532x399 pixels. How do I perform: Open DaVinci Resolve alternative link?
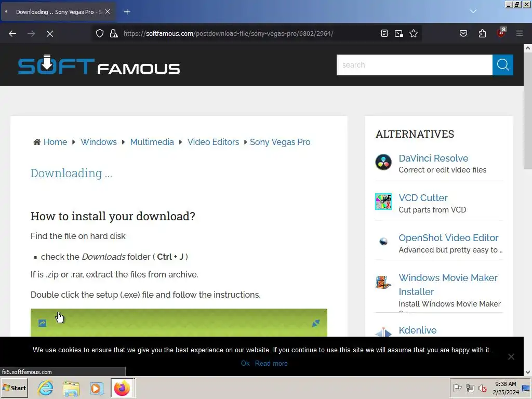(x=433, y=158)
